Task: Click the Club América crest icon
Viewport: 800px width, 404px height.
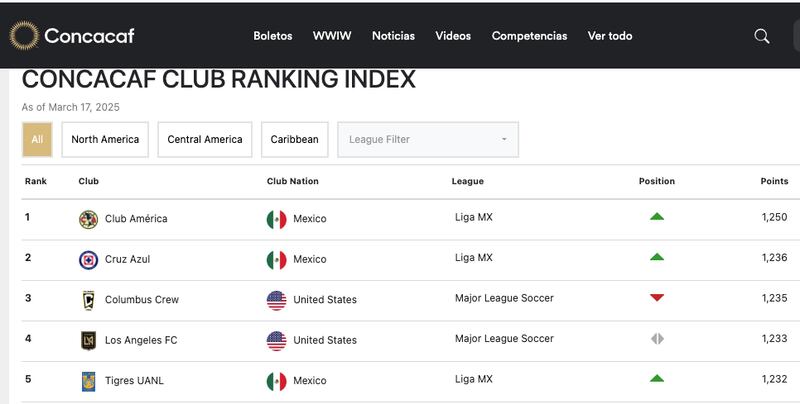Action: pos(88,219)
